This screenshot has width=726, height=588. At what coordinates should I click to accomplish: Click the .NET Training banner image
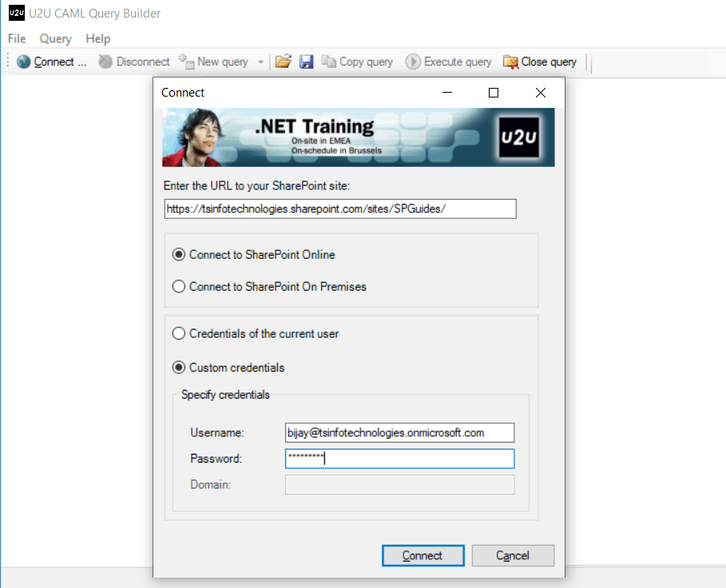coord(359,137)
